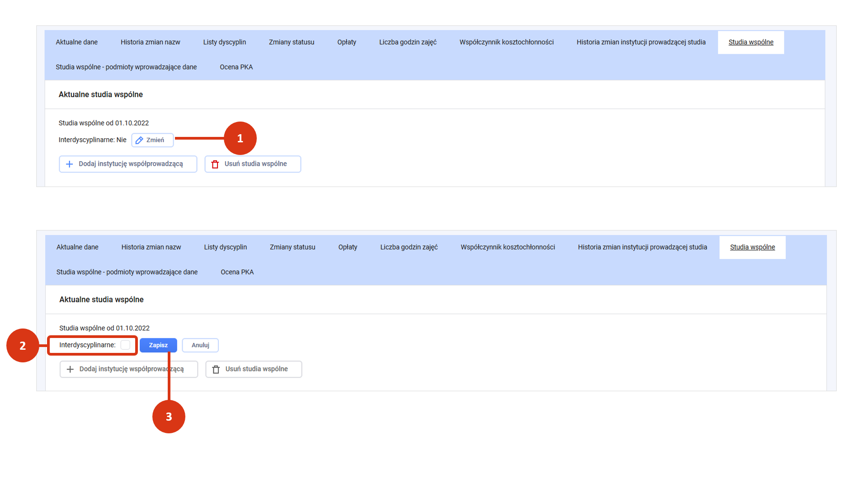Click the Interdyscyplinarne: Nie text
The image size is (868, 488).
point(92,140)
